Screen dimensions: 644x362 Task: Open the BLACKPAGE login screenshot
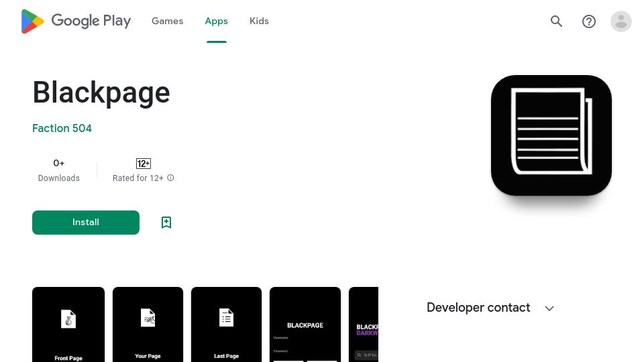pyautogui.click(x=305, y=324)
